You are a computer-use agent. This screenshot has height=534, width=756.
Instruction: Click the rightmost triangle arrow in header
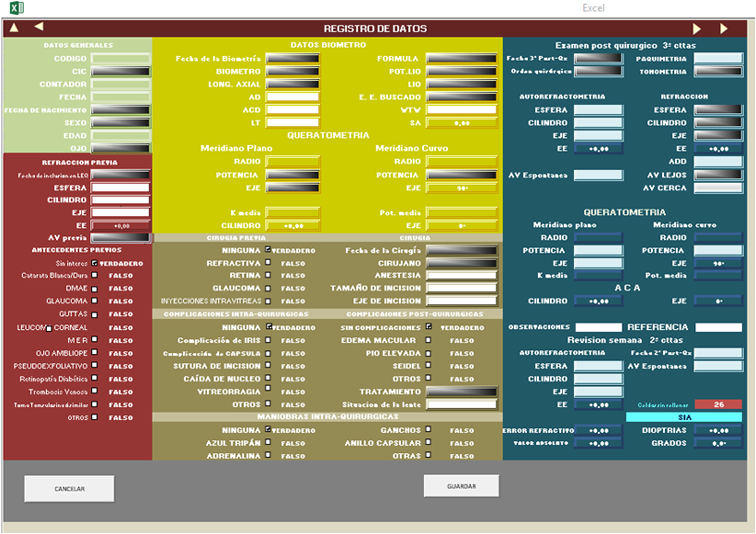pyautogui.click(x=723, y=29)
